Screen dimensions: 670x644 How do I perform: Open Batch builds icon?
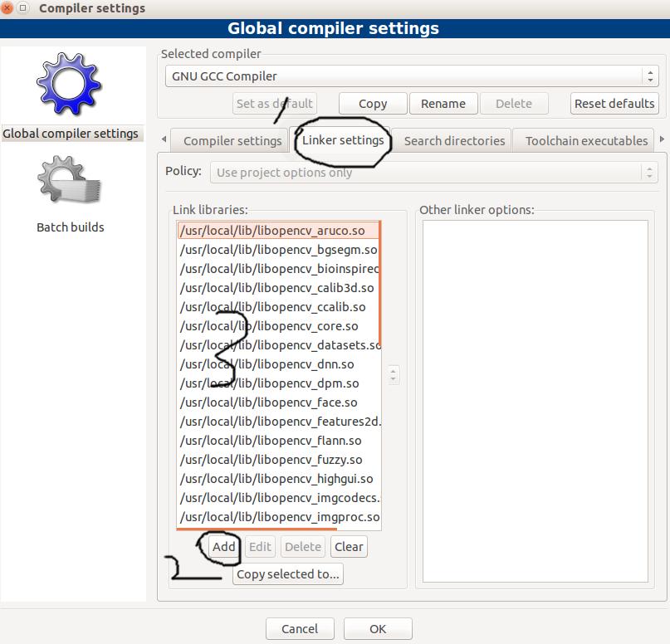[x=70, y=179]
